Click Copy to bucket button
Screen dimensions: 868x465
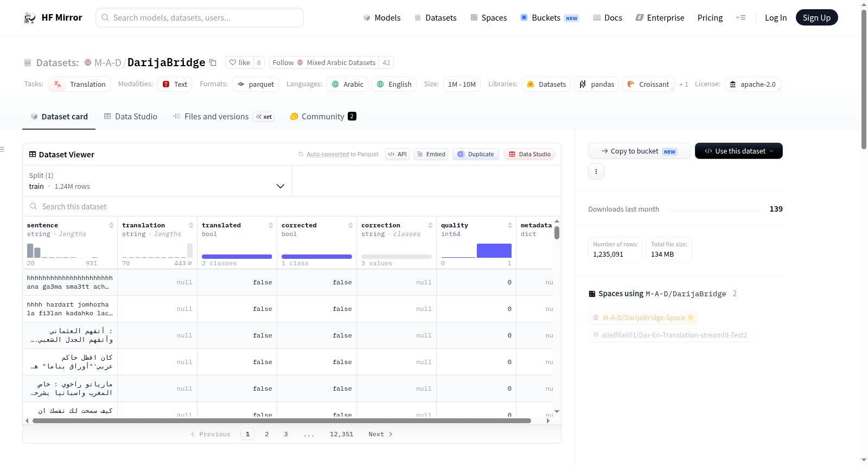(x=639, y=151)
